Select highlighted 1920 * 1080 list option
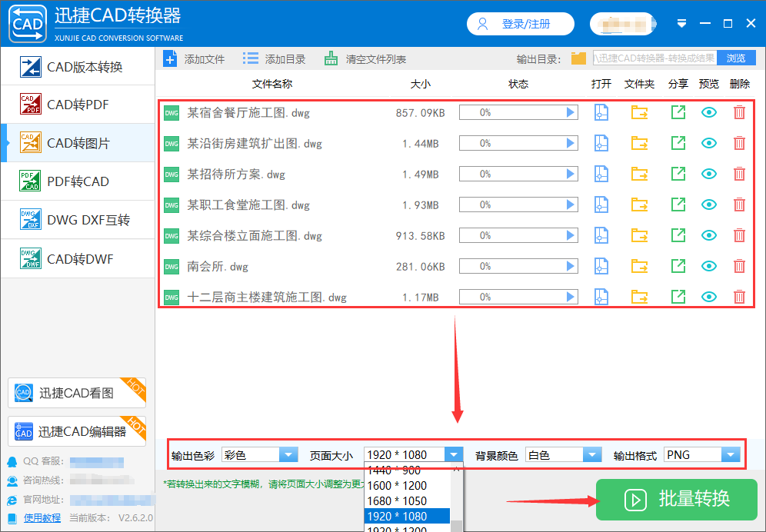The height and width of the screenshot is (532, 766). 407,517
